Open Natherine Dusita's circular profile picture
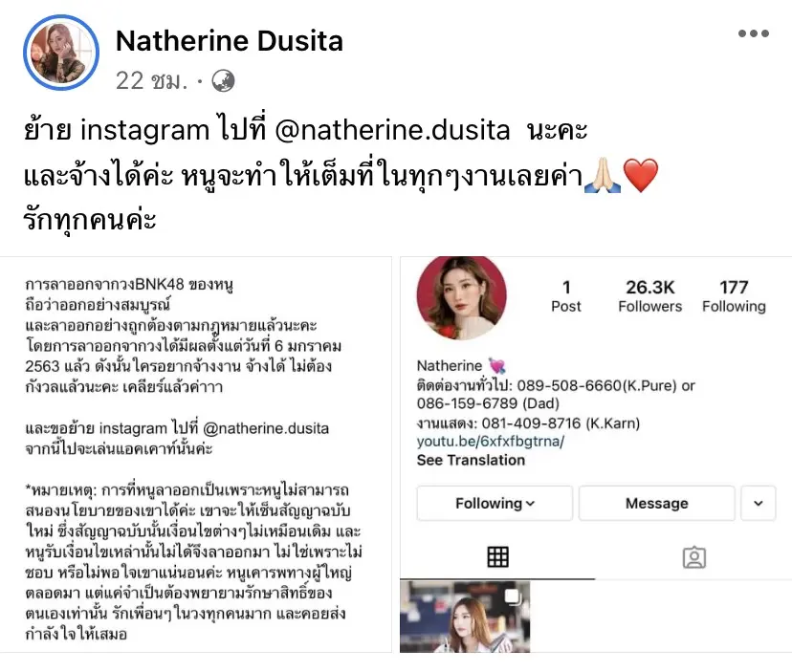 point(61,52)
